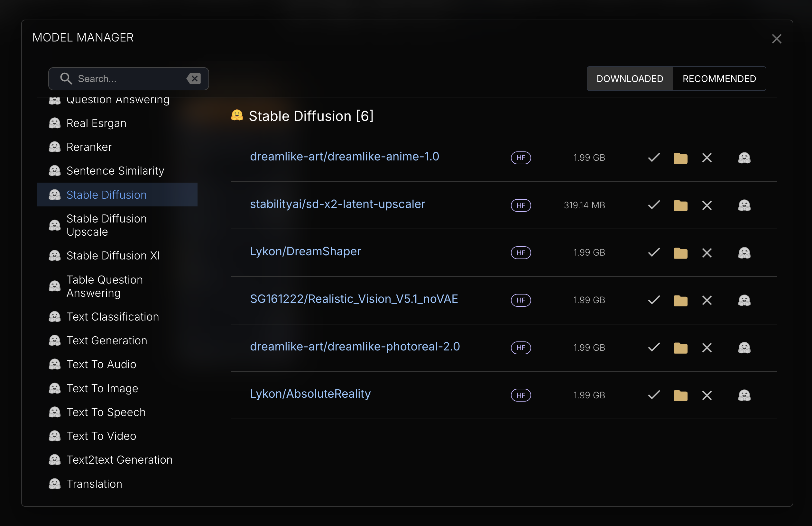Open folder for Lykon/DreamShaper model

680,253
